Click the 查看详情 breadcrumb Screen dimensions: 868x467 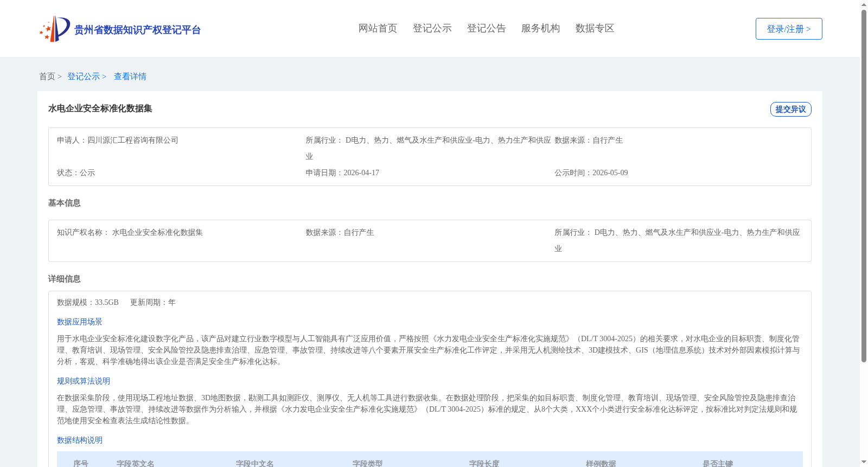click(x=130, y=76)
